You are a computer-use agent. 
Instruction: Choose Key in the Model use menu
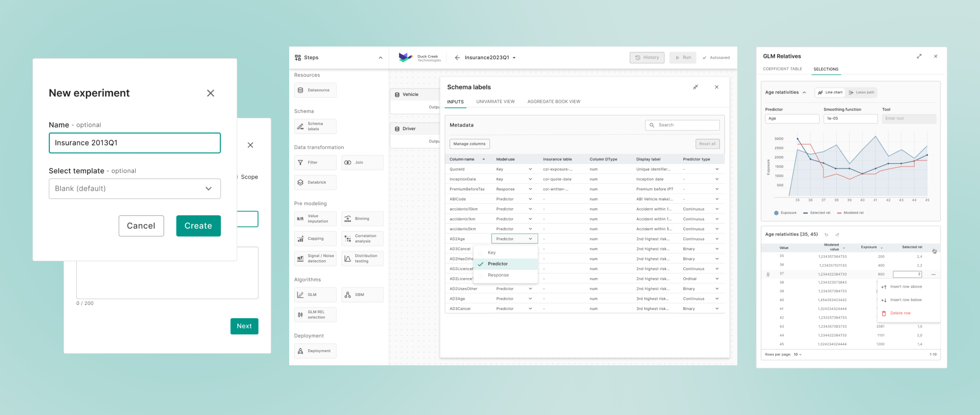[506, 252]
